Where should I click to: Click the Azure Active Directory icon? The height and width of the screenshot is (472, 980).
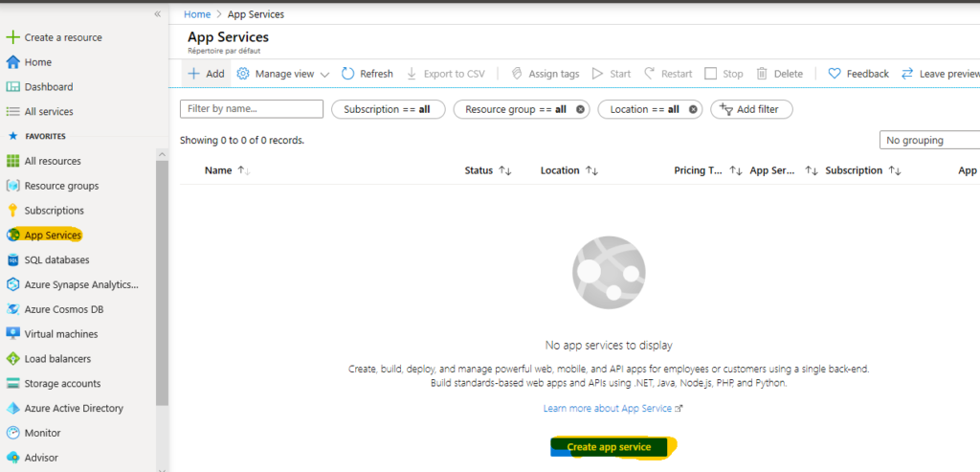[x=12, y=408]
